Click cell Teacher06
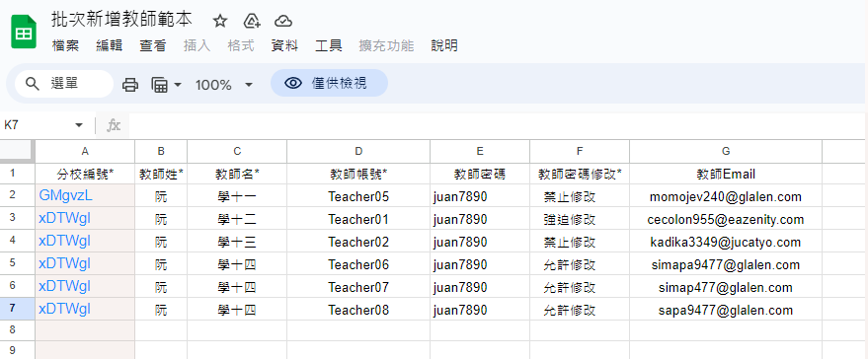The height and width of the screenshot is (359, 868). tap(358, 265)
